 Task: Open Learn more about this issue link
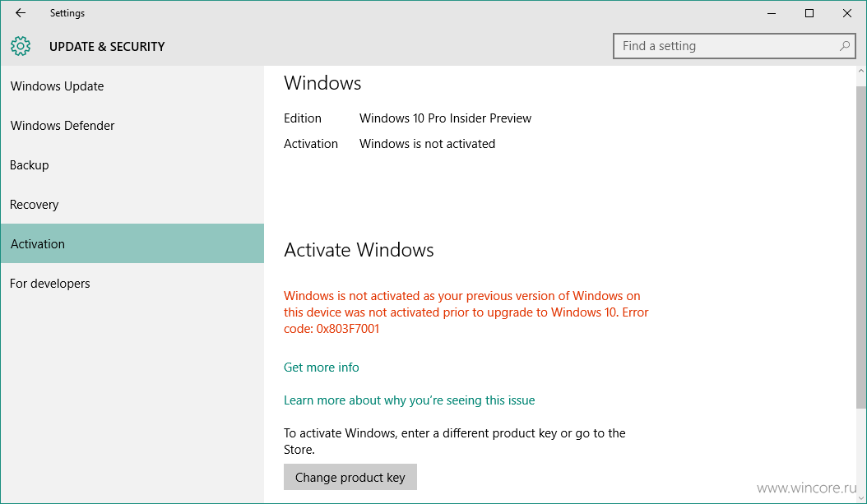409,400
